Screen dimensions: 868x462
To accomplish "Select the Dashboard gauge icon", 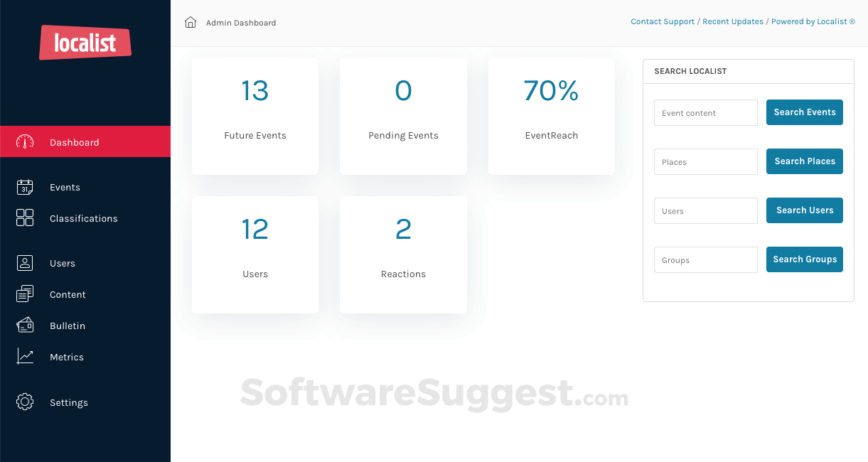I will [24, 141].
